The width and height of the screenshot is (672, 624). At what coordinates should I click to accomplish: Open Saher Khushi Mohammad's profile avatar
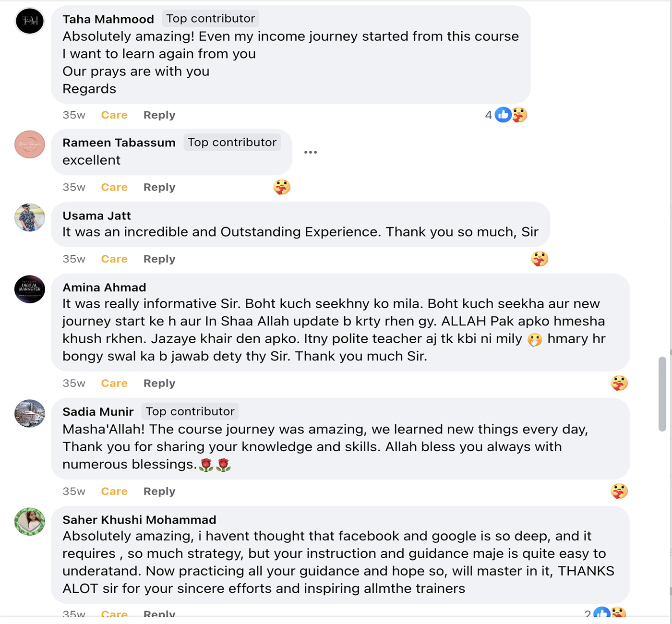point(30,521)
